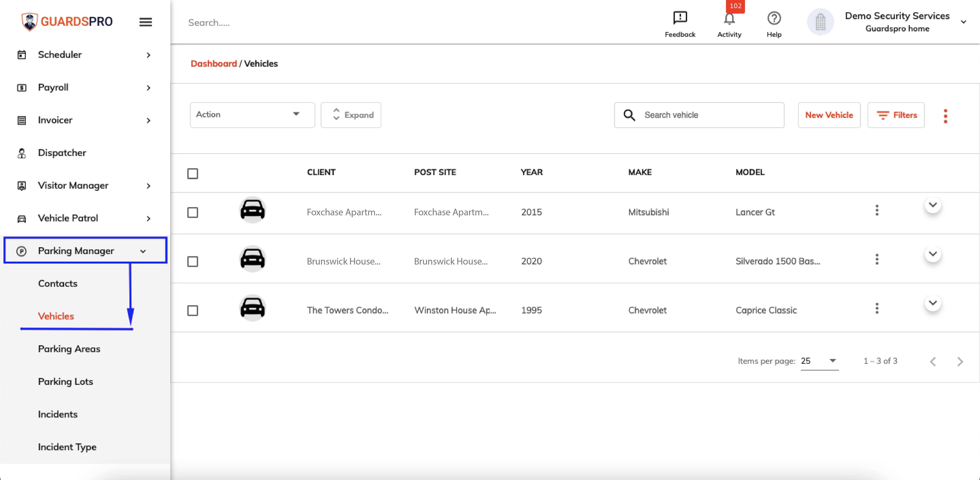The image size is (980, 480).
Task: Open the Feedback icon in header
Action: pos(680,18)
